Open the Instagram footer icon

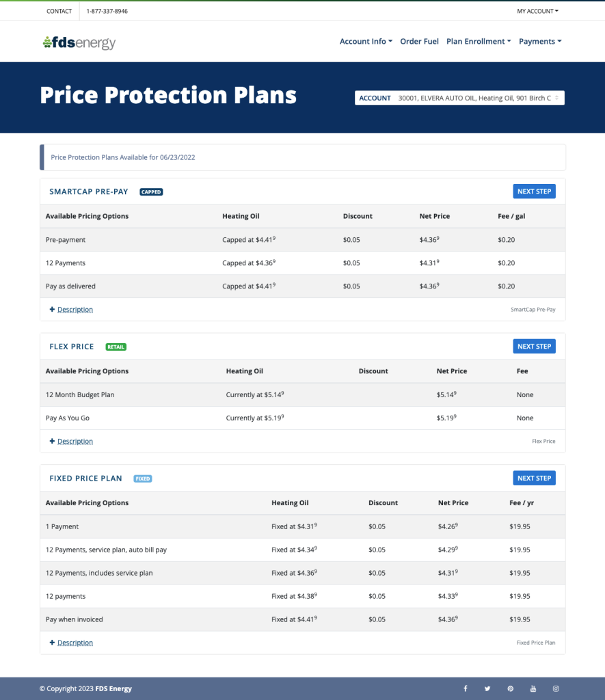coord(556,688)
